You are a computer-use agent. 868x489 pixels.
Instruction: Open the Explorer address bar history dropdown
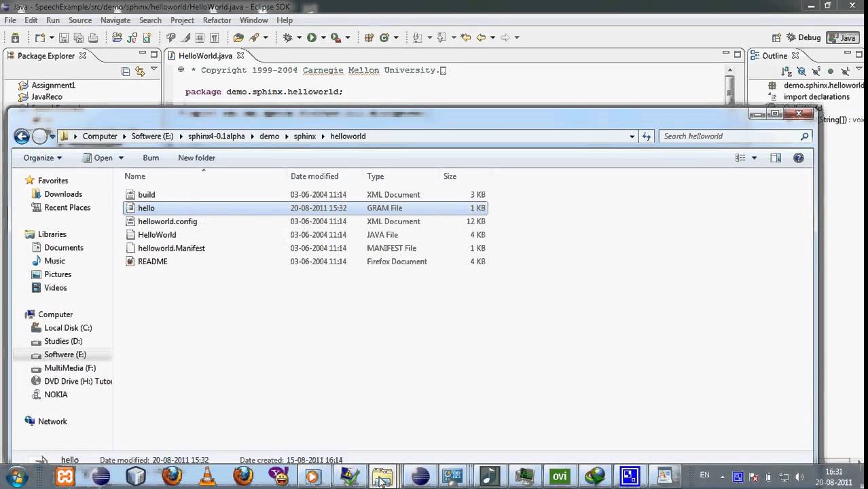(632, 137)
